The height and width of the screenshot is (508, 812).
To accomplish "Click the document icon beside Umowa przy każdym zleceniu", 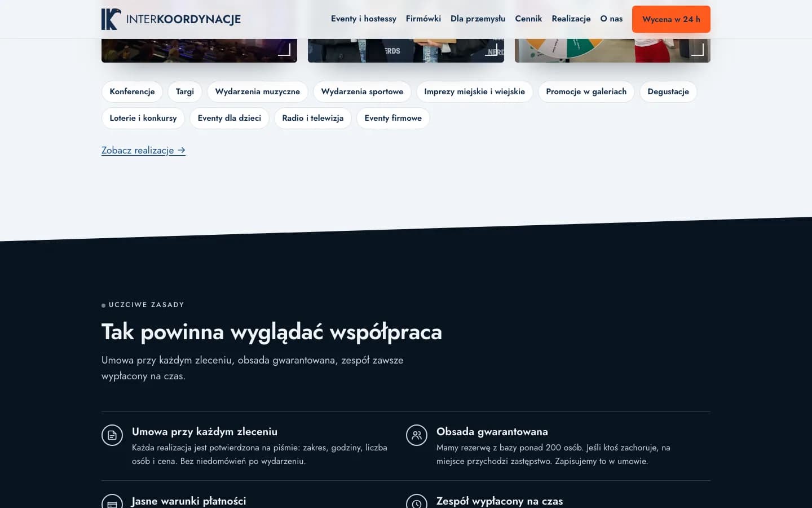I will 112,435.
